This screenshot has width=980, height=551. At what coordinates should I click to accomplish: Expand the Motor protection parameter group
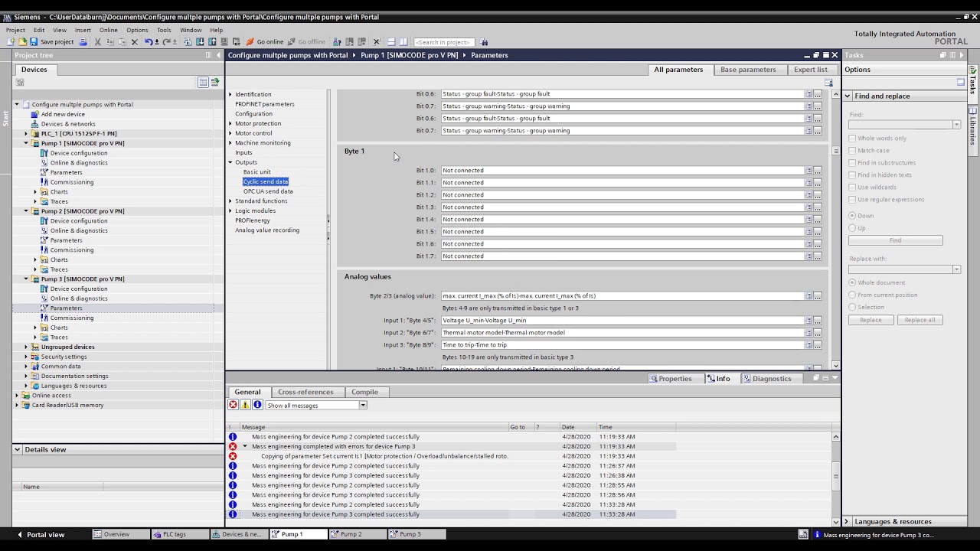pyautogui.click(x=230, y=123)
